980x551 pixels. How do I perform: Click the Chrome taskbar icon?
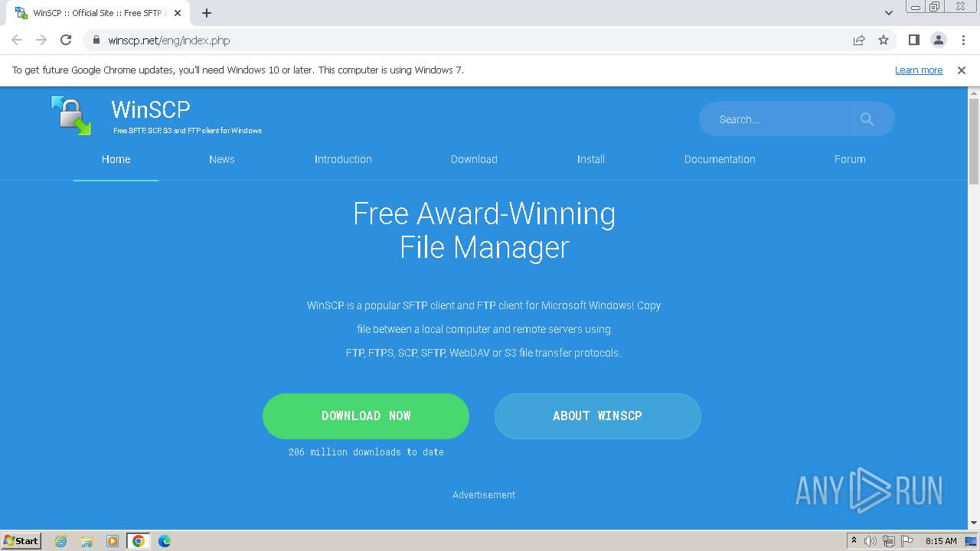pyautogui.click(x=139, y=541)
